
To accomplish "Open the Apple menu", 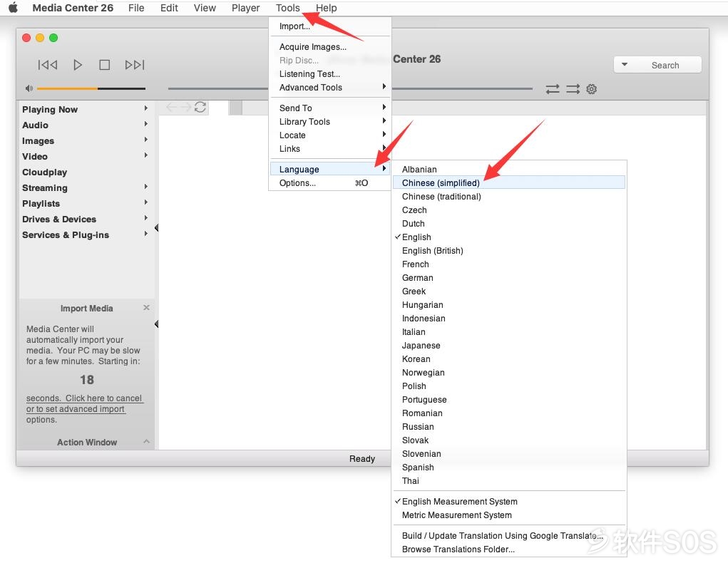I will 13,7.
